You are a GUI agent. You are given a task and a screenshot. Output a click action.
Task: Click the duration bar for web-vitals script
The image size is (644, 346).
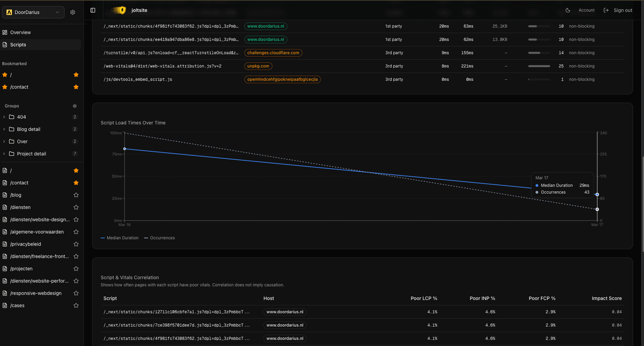[x=539, y=66]
